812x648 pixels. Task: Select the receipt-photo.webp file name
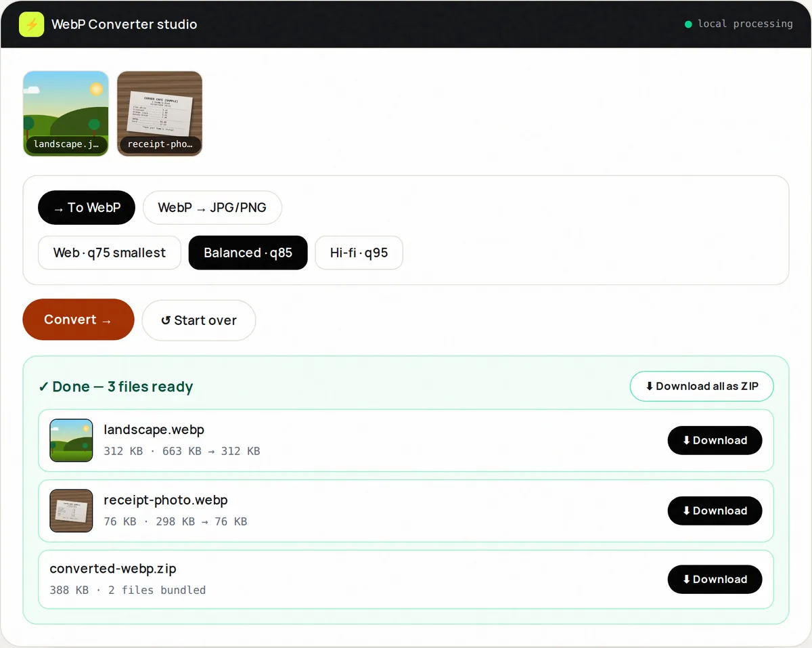(x=166, y=500)
